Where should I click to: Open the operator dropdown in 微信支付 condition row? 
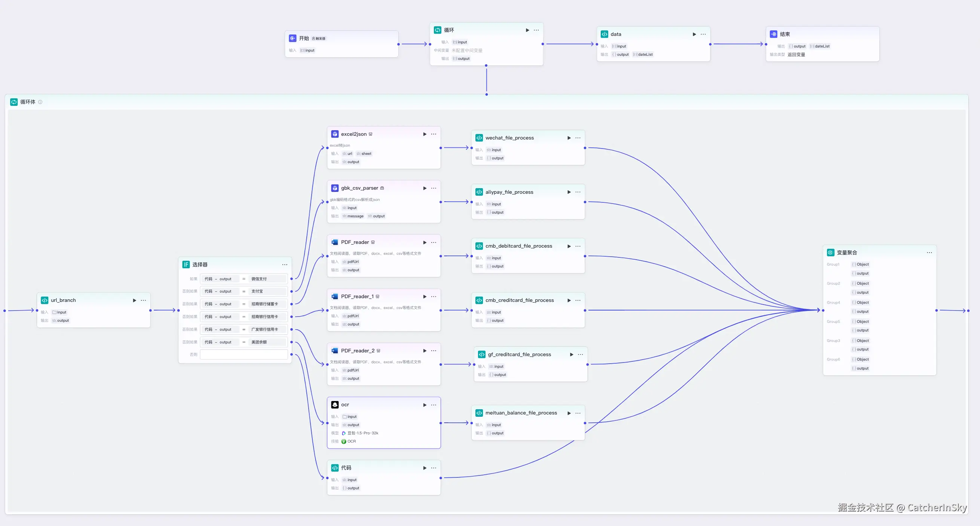[244, 279]
